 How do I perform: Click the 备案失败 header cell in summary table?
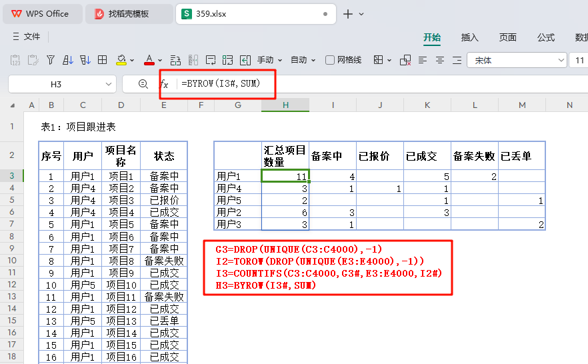tap(475, 155)
